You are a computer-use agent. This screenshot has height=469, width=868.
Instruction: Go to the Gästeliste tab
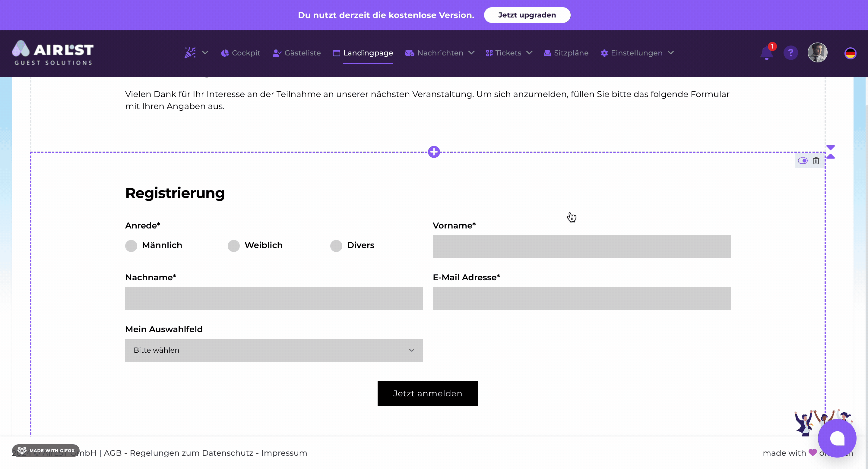296,53
